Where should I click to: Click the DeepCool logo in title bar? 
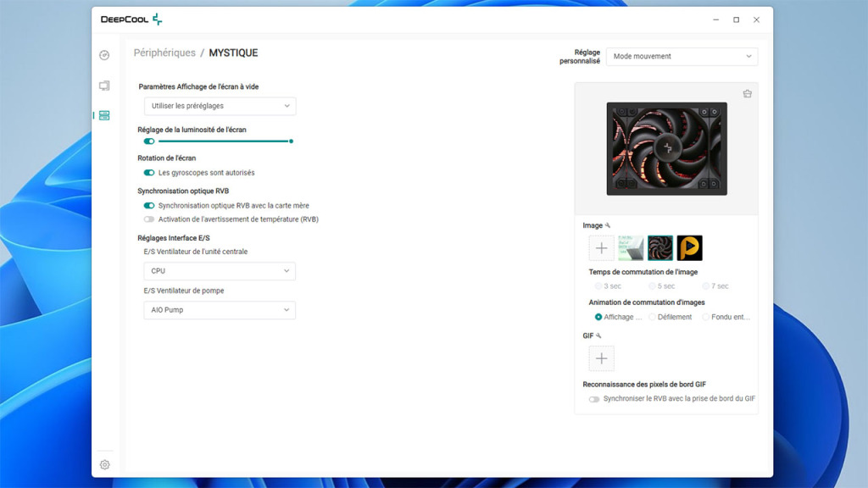coord(131,19)
